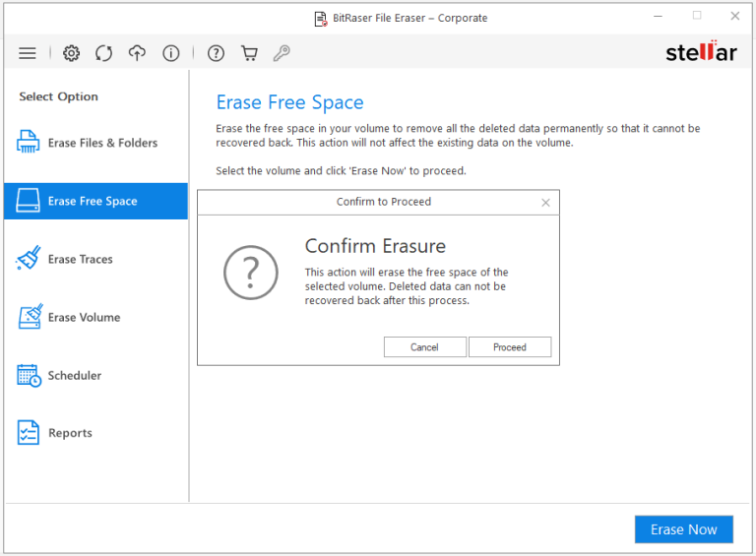756x556 pixels.
Task: Click the Erase Files & Folders shredder icon
Action: point(28,142)
